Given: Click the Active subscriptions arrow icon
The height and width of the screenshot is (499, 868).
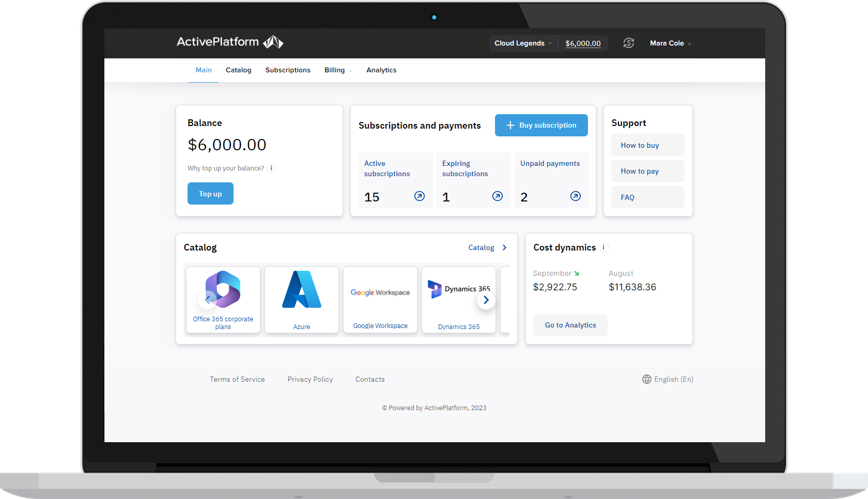Looking at the screenshot, I should tap(419, 196).
